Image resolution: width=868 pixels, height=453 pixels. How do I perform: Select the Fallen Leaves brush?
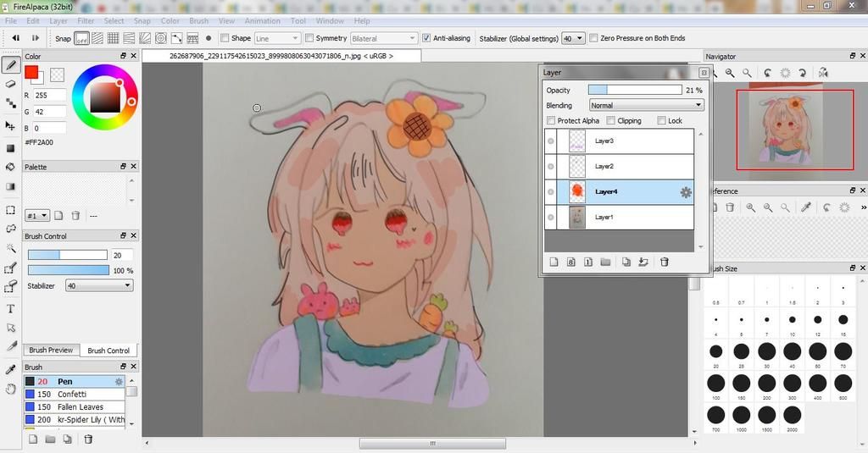pyautogui.click(x=75, y=407)
